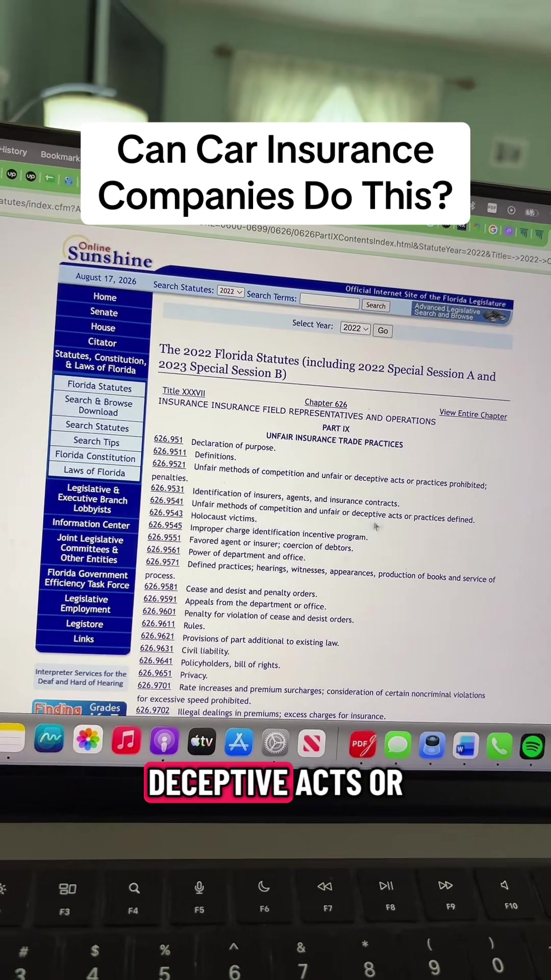551x980 pixels.
Task: Select Senate in the sidebar menu
Action: point(104,312)
